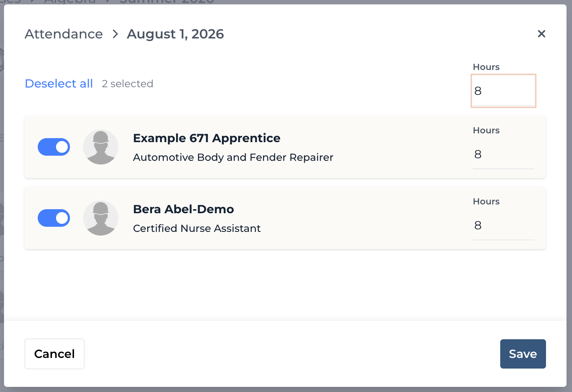Click the Certified Nurse Assistant occupation text

click(x=197, y=228)
